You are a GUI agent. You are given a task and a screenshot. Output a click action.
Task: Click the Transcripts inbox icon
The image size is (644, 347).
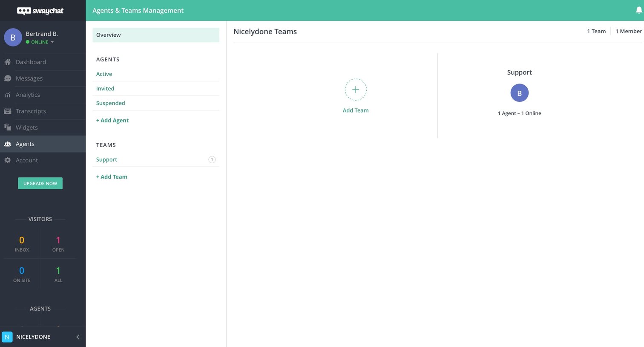pos(8,111)
